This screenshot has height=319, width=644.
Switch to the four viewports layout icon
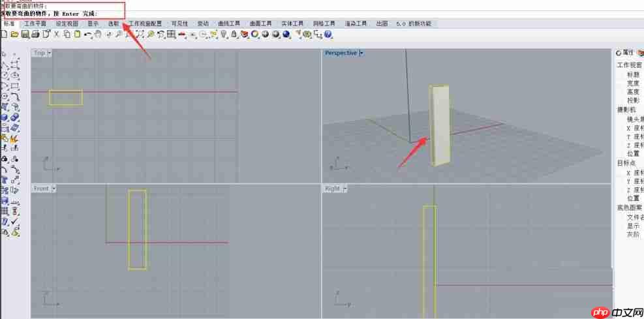(x=171, y=34)
